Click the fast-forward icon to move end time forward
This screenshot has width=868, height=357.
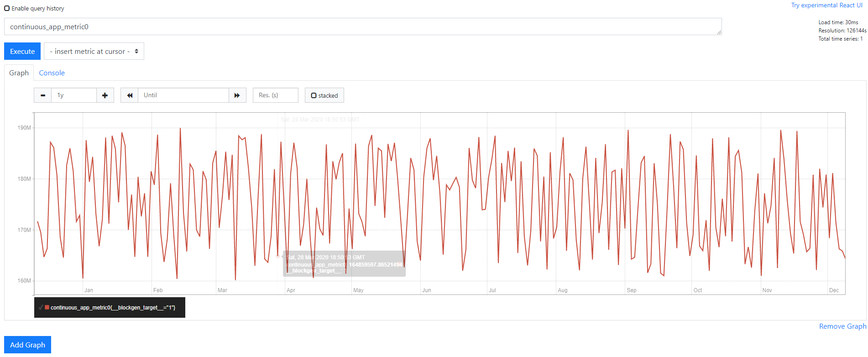click(x=237, y=95)
